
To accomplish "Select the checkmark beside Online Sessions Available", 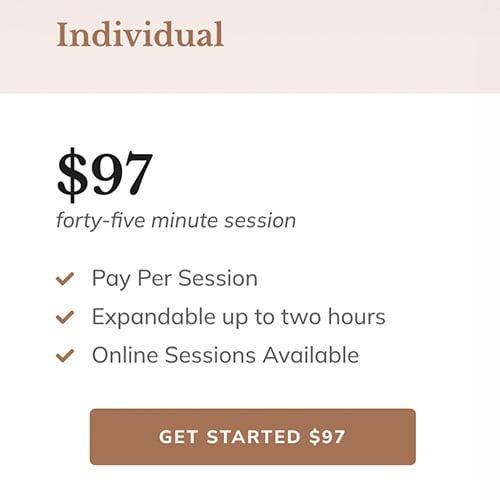I will 65,355.
